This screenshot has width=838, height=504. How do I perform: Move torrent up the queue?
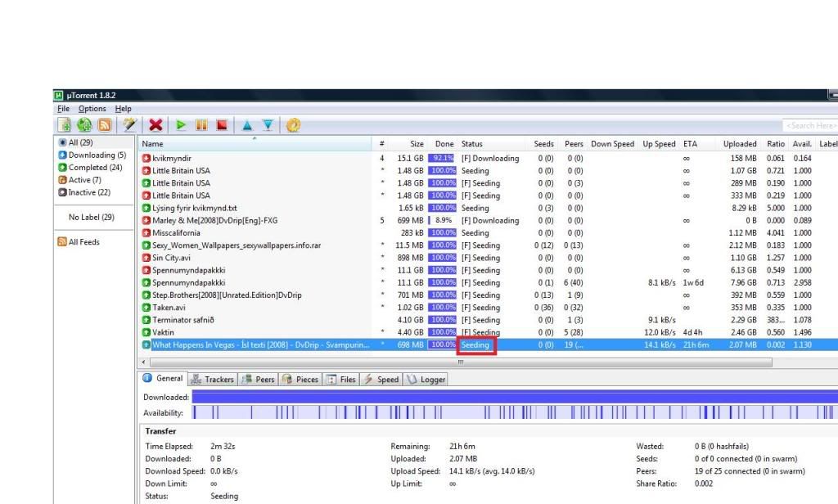click(x=247, y=125)
